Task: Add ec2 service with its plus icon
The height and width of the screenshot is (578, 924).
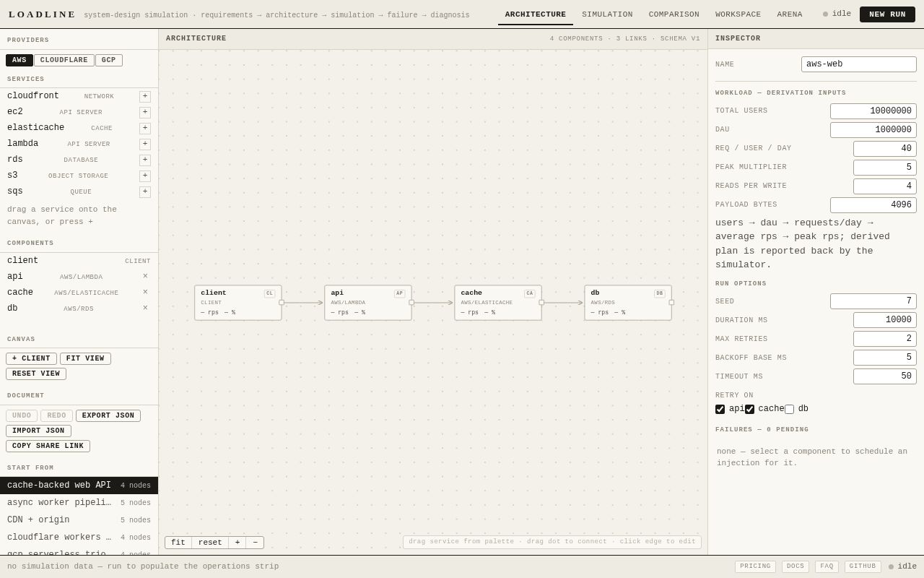Action: tap(145, 113)
